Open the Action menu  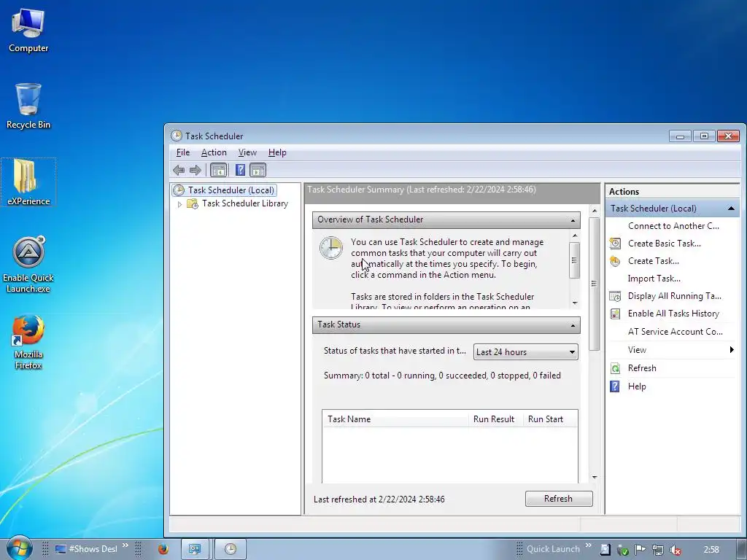[x=214, y=152]
